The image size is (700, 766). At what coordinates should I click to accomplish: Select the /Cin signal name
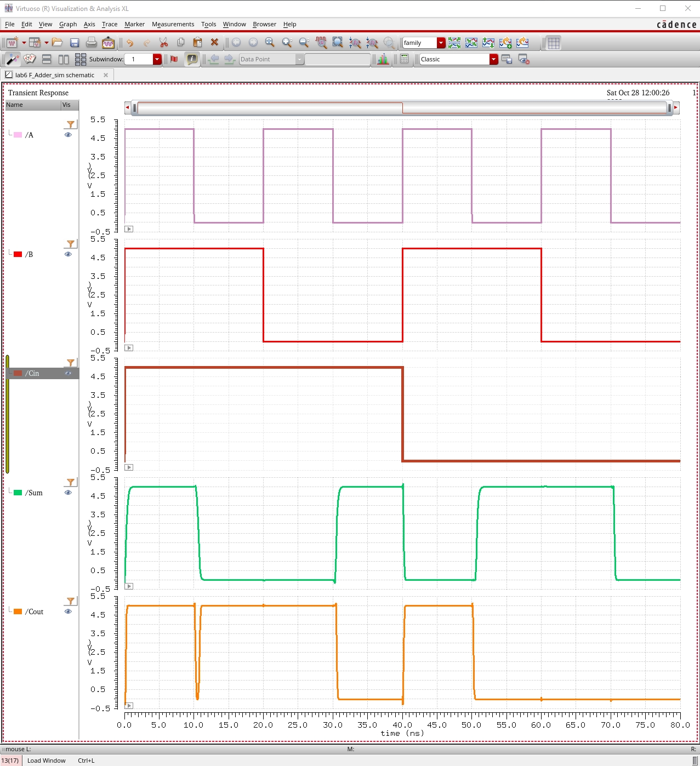(33, 373)
